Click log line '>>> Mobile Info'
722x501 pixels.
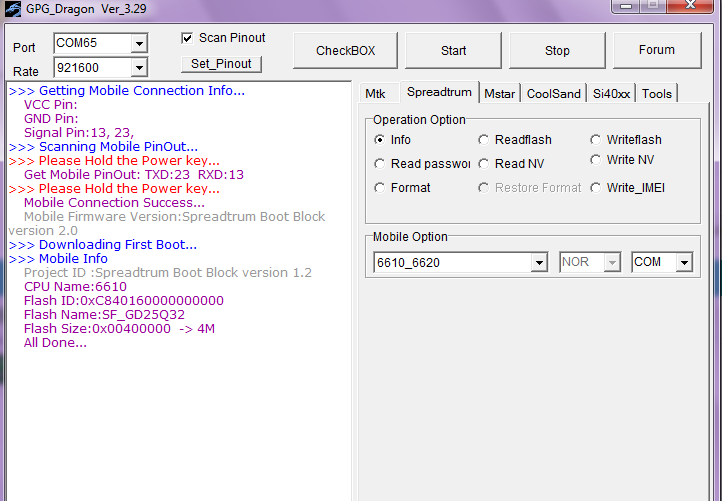point(58,259)
